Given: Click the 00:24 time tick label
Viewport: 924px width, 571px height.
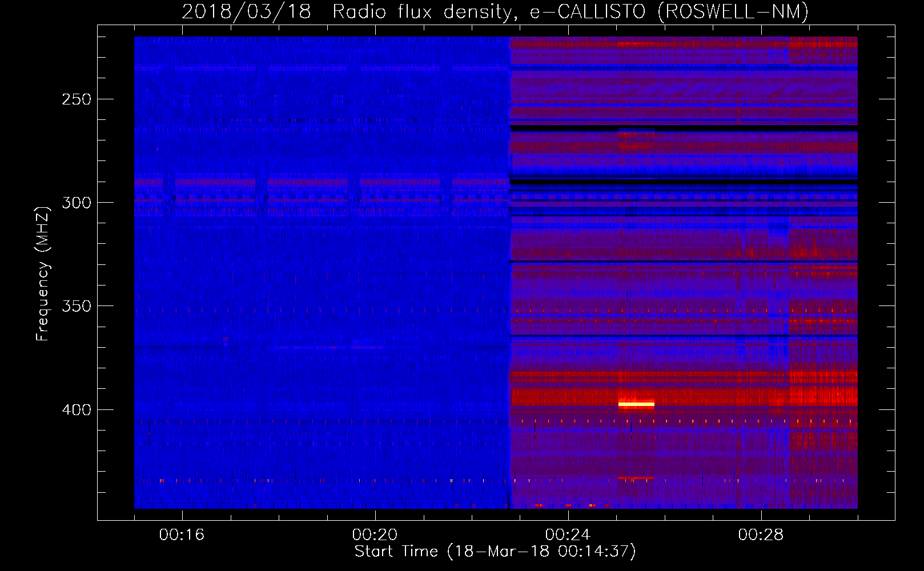Looking at the screenshot, I should (x=568, y=534).
